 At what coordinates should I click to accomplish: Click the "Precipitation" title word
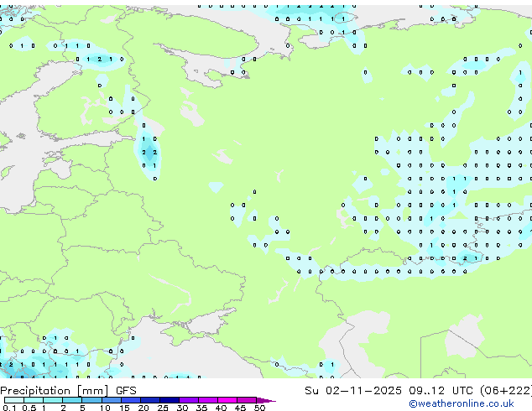click(x=35, y=391)
